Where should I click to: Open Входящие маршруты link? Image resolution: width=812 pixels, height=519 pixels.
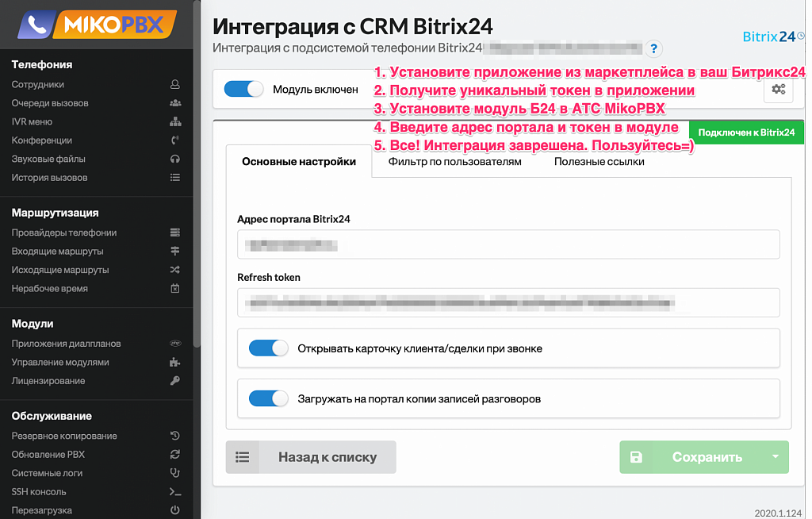(57, 251)
